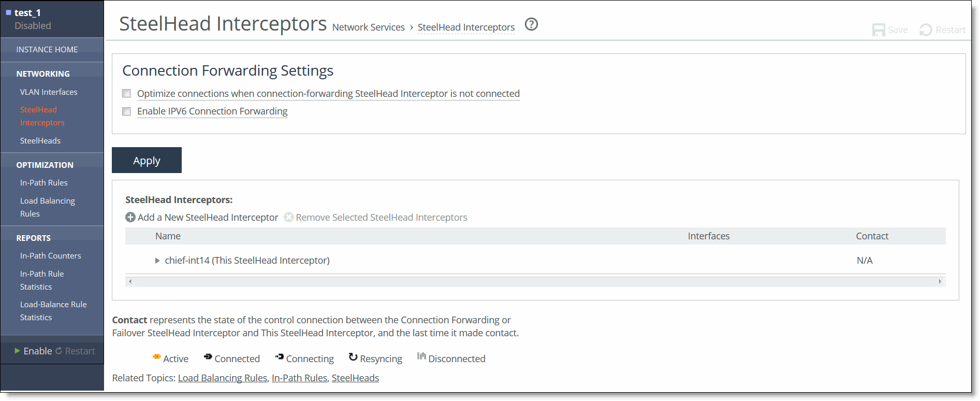Click the Save text in header

click(x=898, y=30)
